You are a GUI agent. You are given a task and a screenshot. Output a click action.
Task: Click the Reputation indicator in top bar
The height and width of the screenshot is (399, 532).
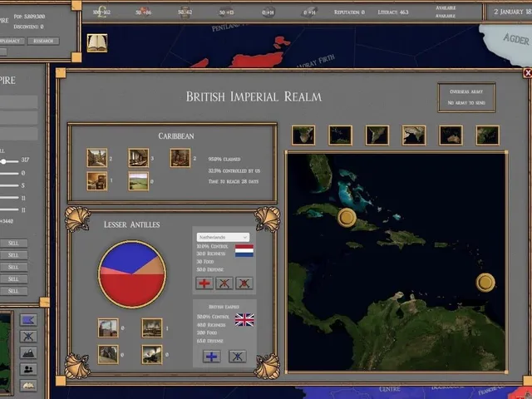[349, 12]
